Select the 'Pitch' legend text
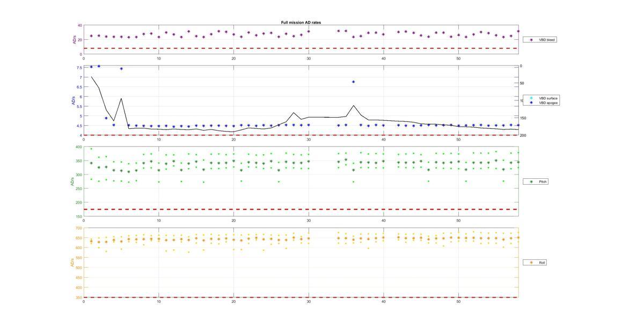Viewport: 644px width, 334px height. coord(543,181)
